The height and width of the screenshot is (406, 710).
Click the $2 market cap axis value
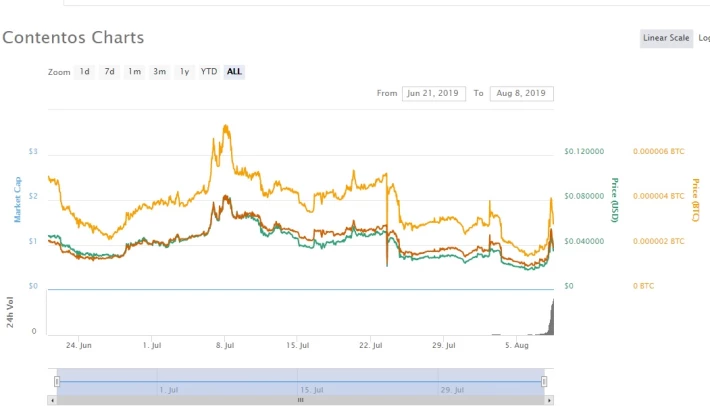point(33,196)
